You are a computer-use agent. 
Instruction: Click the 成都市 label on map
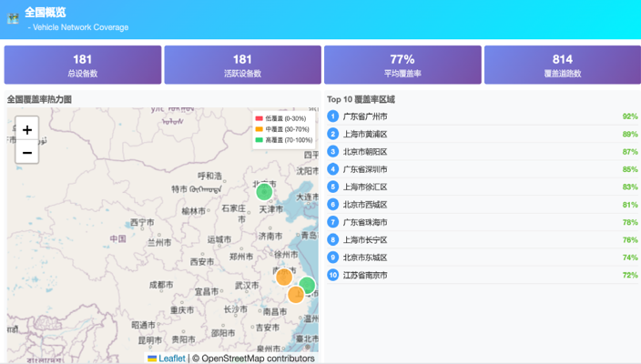[x=161, y=285]
